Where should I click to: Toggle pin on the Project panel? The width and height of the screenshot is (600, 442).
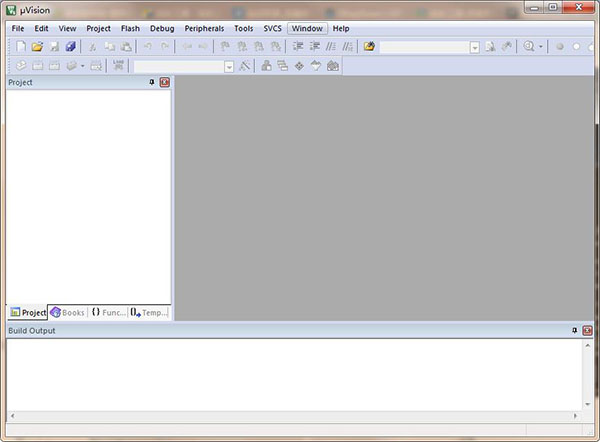pyautogui.click(x=152, y=83)
